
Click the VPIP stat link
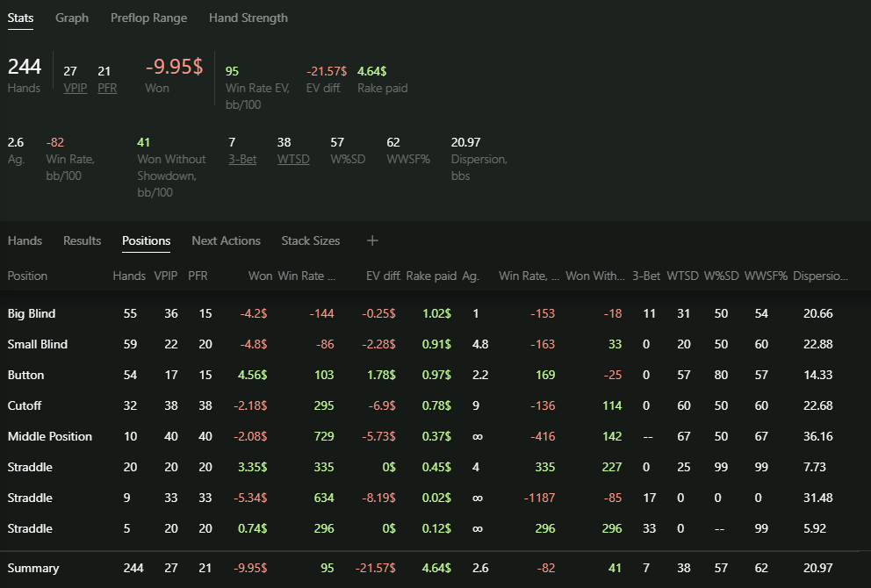tap(75, 88)
